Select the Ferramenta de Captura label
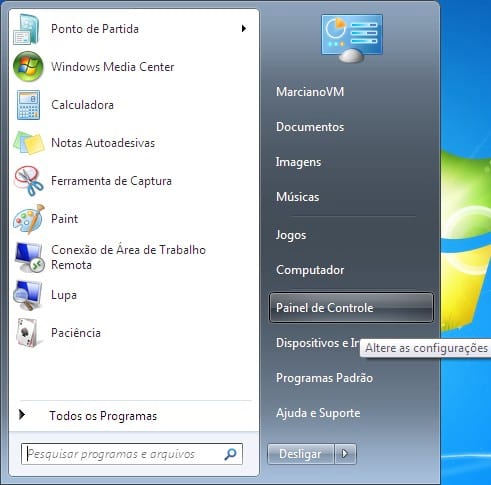This screenshot has width=491, height=485. pos(111,181)
